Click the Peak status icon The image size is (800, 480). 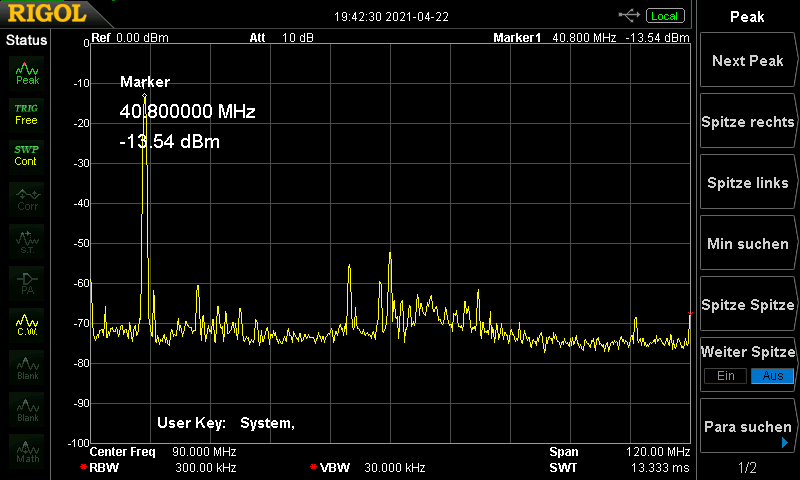click(27, 73)
